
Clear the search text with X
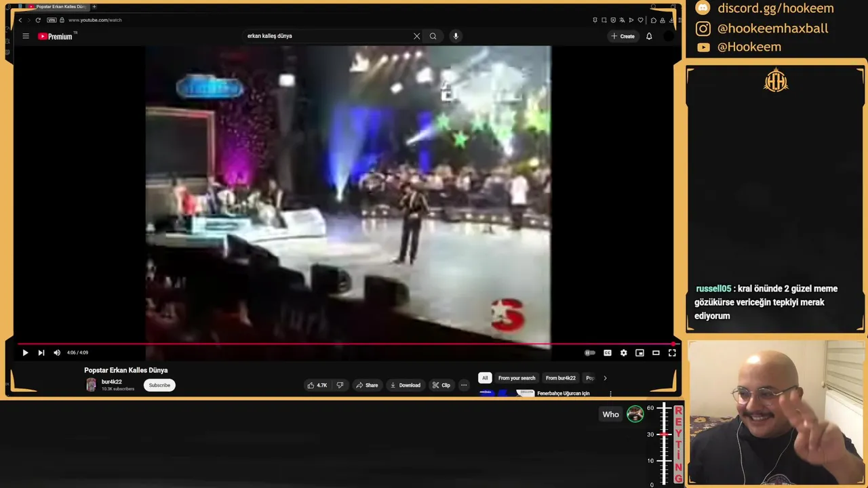pos(417,36)
